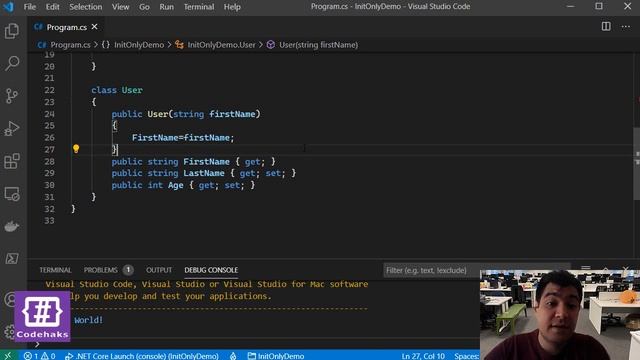Open the Terminal menu

[x=199, y=7]
